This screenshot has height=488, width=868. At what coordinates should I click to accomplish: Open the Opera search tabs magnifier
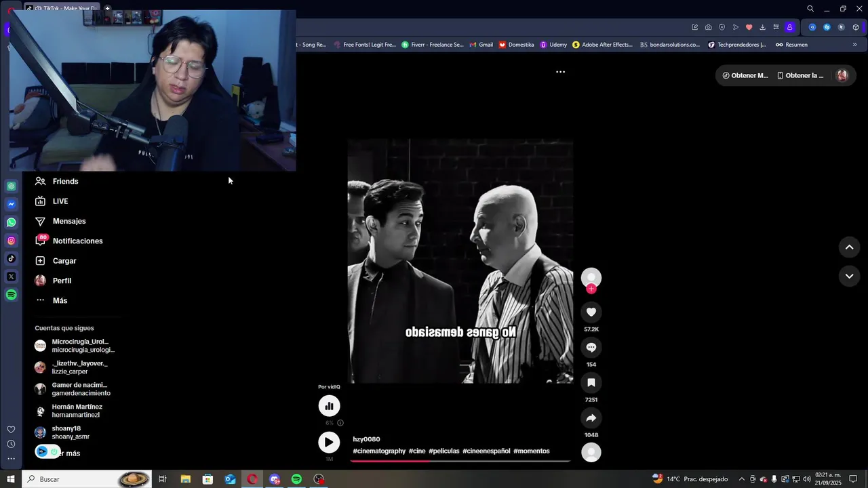click(x=810, y=9)
